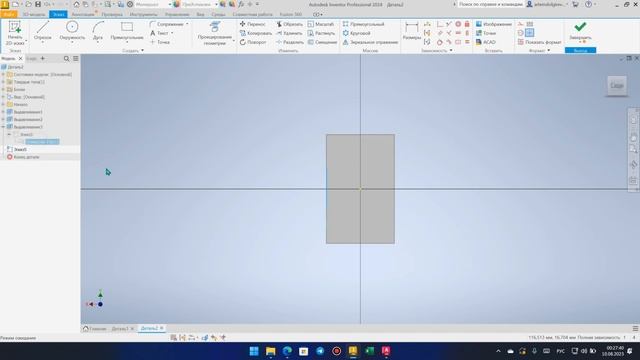The width and height of the screenshot is (640, 360).
Task: Insert an Изображение image
Action: (x=493, y=24)
